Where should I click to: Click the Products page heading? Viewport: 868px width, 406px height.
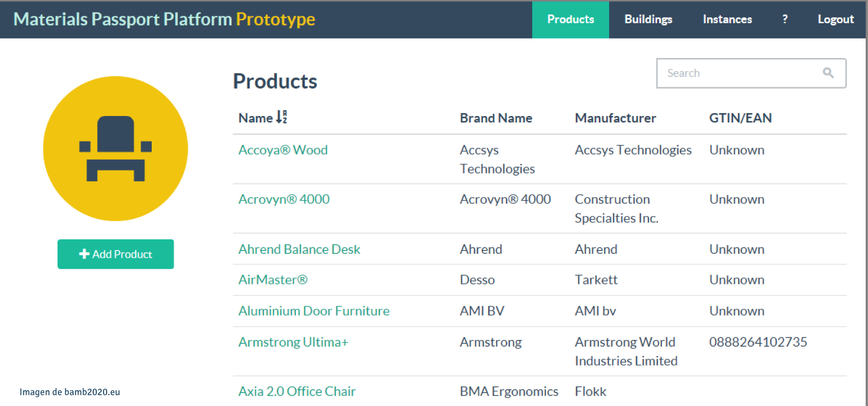[x=275, y=81]
